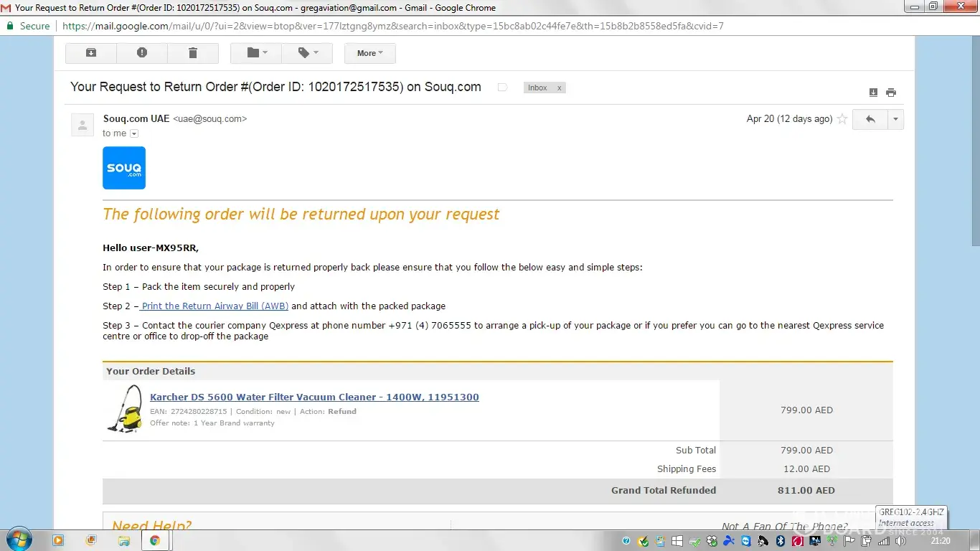This screenshot has width=980, height=551.
Task: Click the sender's profile avatar
Action: [x=83, y=125]
